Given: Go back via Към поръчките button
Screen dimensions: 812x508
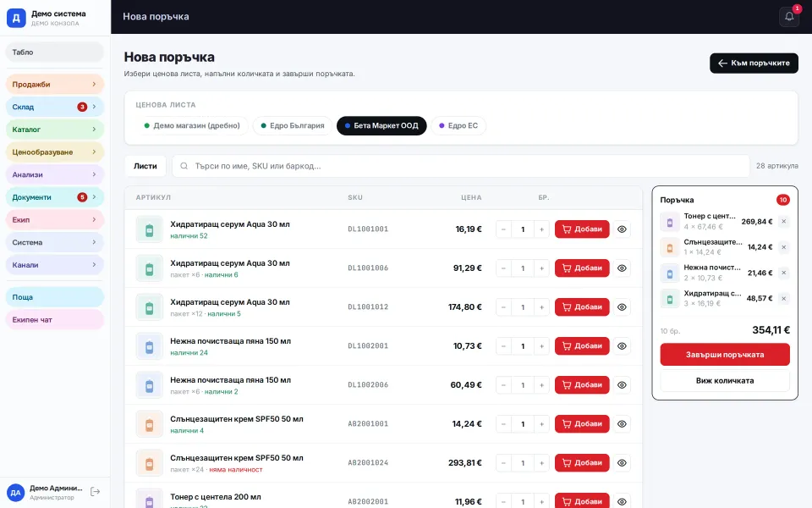Looking at the screenshot, I should tap(754, 63).
